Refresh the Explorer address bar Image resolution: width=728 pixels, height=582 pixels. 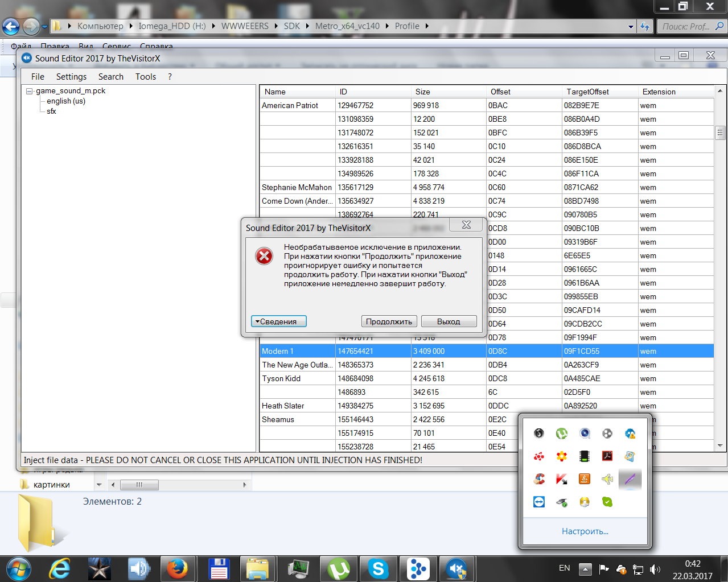(x=645, y=26)
